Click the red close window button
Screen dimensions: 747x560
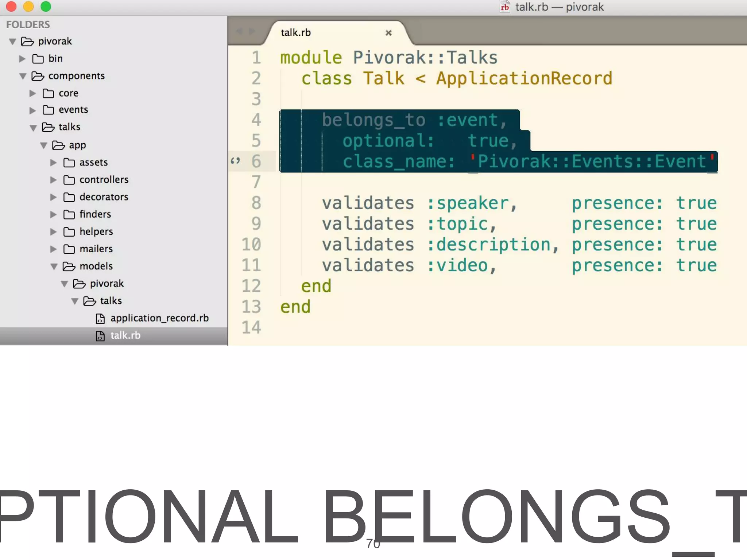pos(11,6)
